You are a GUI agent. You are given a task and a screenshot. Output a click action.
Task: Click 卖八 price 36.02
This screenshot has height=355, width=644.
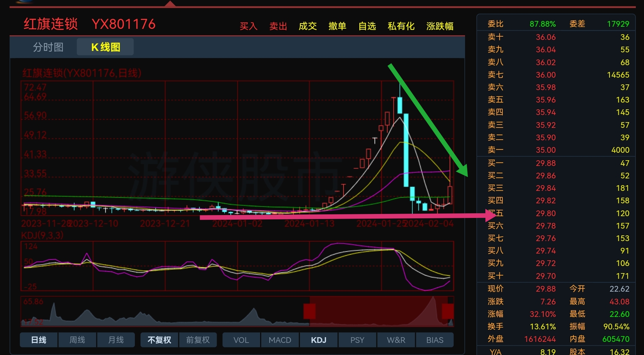546,62
